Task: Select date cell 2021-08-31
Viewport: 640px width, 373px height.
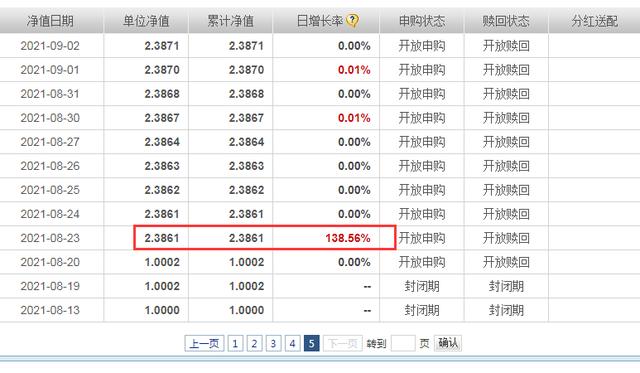Action: click(50, 94)
